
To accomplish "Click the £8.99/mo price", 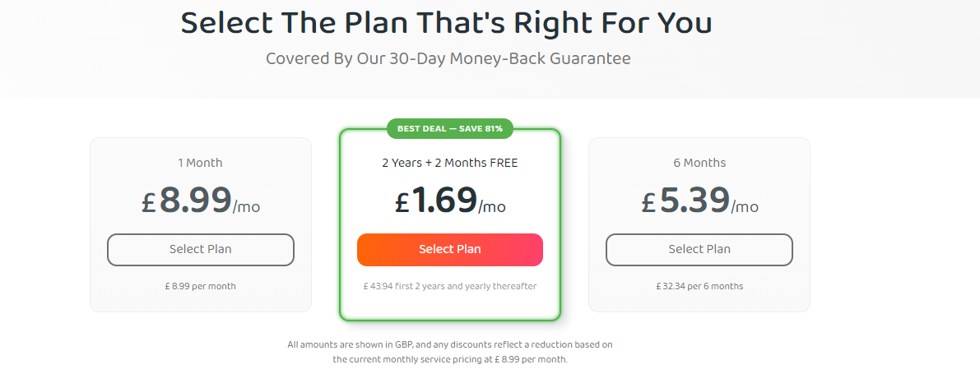I will point(200,201).
